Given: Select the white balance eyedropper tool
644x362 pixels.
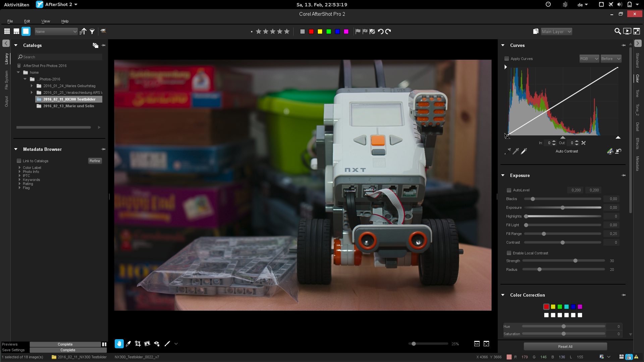Looking at the screenshot, I should point(128,344).
